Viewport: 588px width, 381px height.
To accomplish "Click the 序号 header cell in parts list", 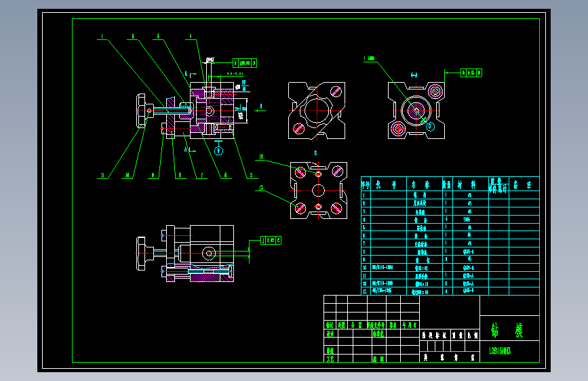I will 366,184.
